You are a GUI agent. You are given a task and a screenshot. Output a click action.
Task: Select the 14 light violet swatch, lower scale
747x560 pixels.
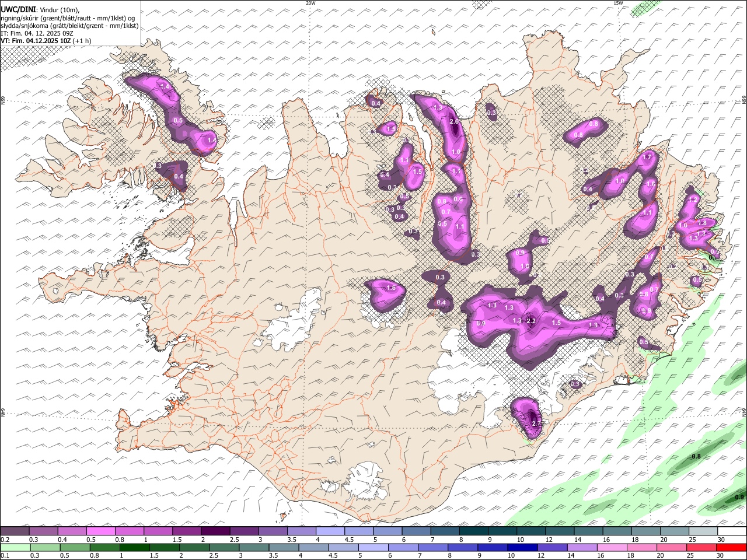[x=581, y=547]
